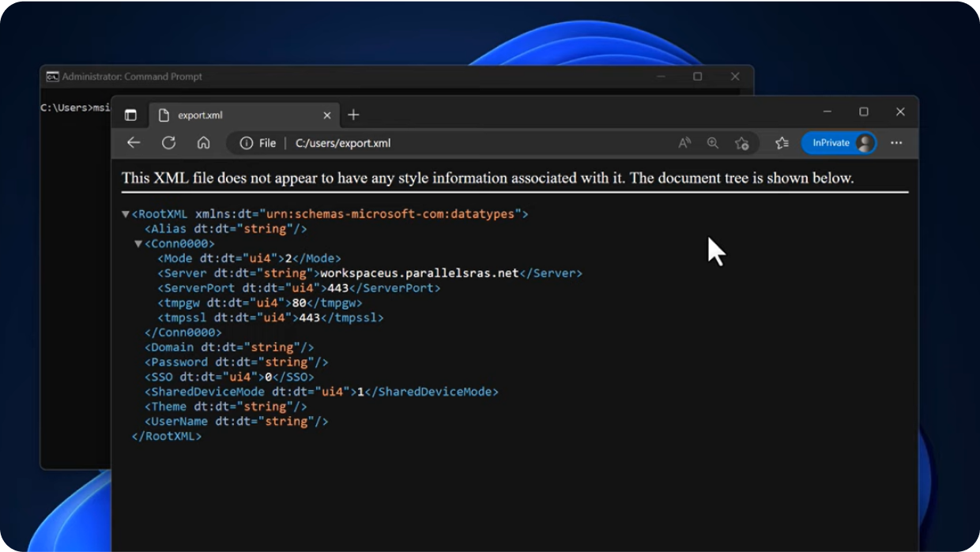Start Read aloud from address bar

(x=684, y=143)
